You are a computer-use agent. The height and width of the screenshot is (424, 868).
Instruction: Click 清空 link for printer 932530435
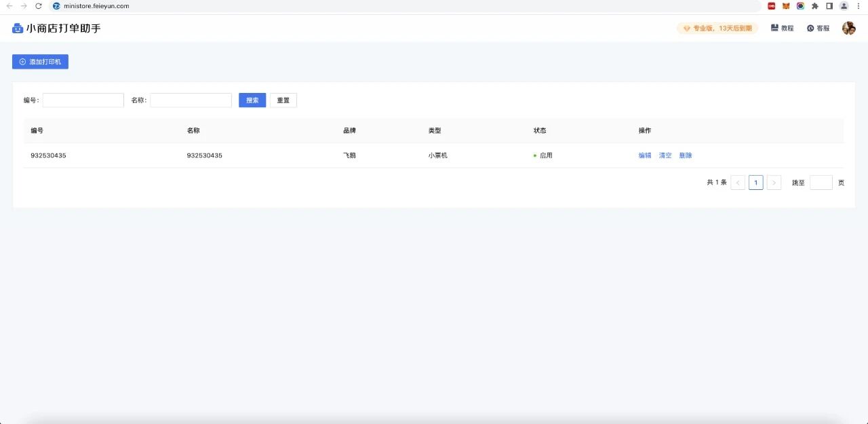click(665, 155)
